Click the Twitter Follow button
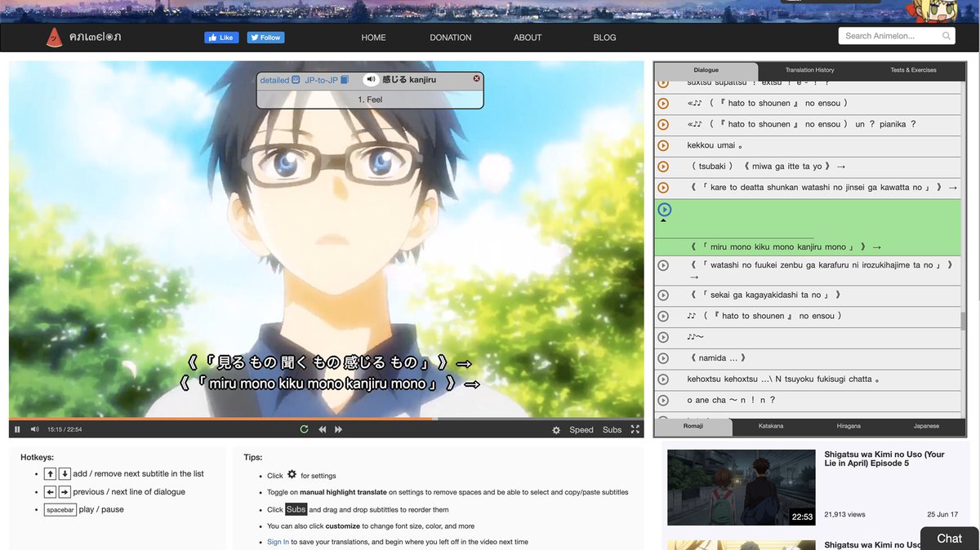The image size is (980, 550). [265, 38]
